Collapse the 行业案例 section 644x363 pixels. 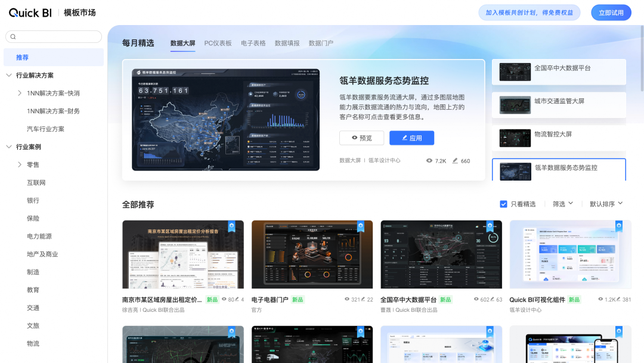pos(8,147)
